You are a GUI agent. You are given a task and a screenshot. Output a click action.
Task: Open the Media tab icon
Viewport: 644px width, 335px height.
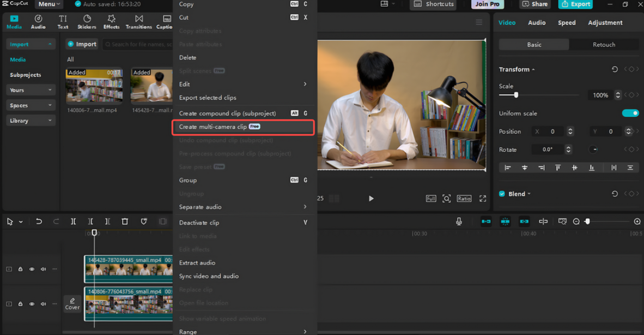click(14, 22)
